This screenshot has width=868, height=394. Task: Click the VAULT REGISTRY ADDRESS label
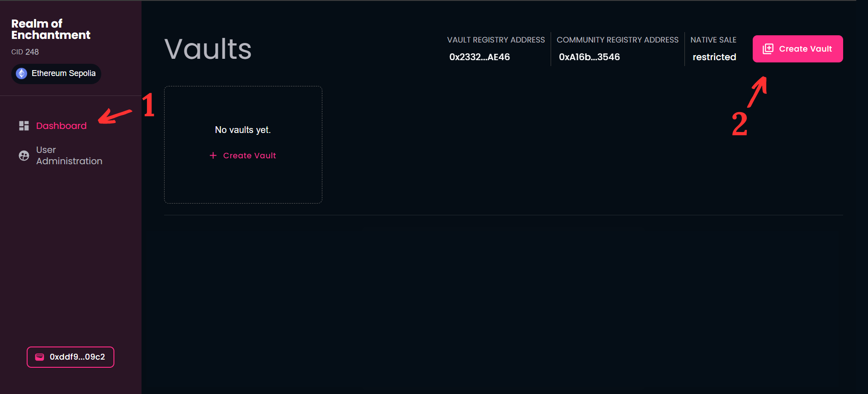coord(496,40)
